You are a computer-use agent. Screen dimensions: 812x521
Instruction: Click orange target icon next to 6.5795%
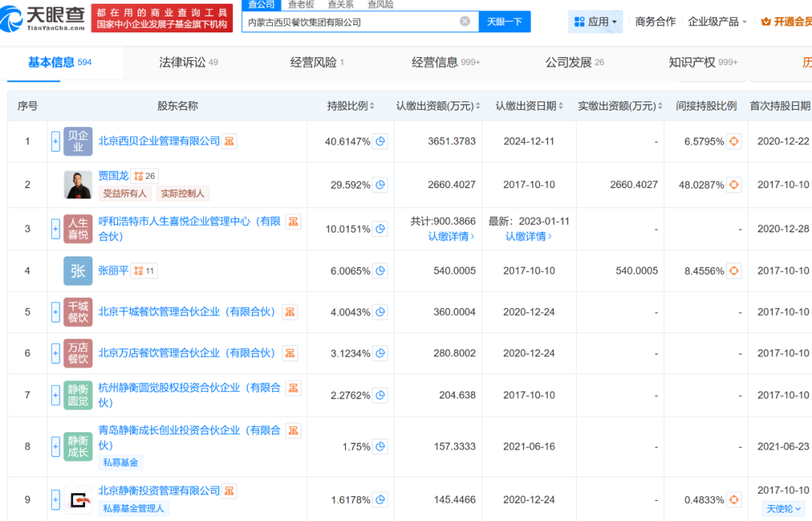pyautogui.click(x=735, y=141)
